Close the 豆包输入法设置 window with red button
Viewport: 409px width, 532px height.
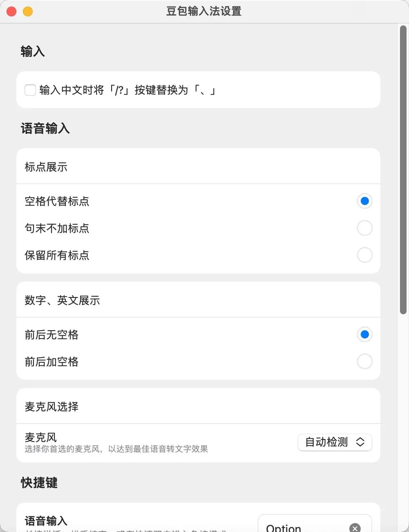pos(11,11)
